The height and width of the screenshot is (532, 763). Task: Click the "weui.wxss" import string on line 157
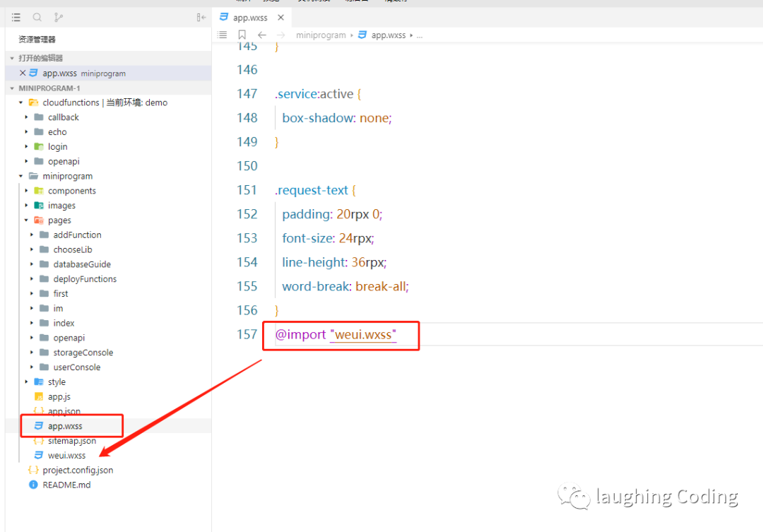pyautogui.click(x=363, y=335)
